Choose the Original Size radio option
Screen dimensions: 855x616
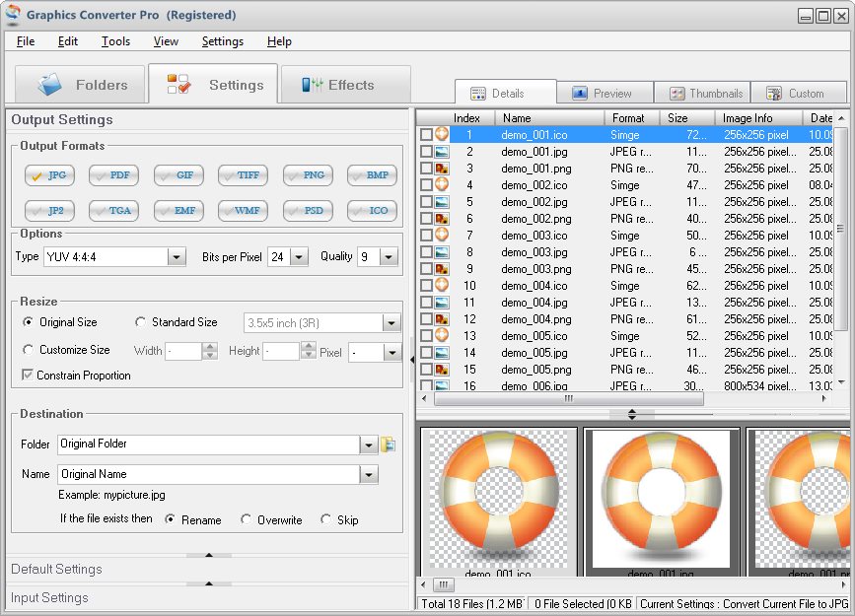point(28,322)
